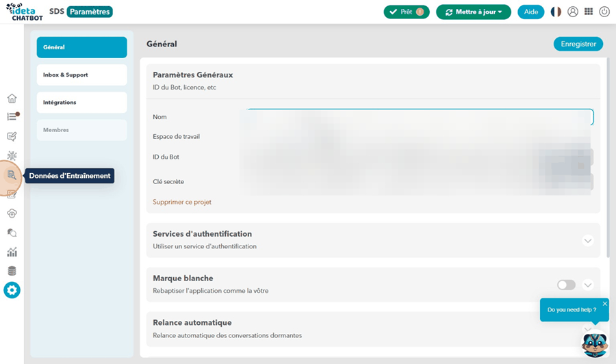Click the home icon in the sidebar

[12, 99]
